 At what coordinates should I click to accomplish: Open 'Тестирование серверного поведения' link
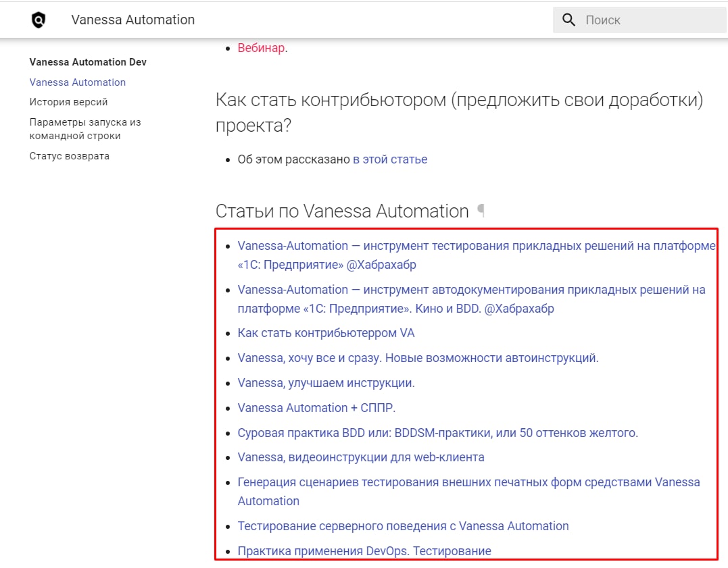pos(403,526)
